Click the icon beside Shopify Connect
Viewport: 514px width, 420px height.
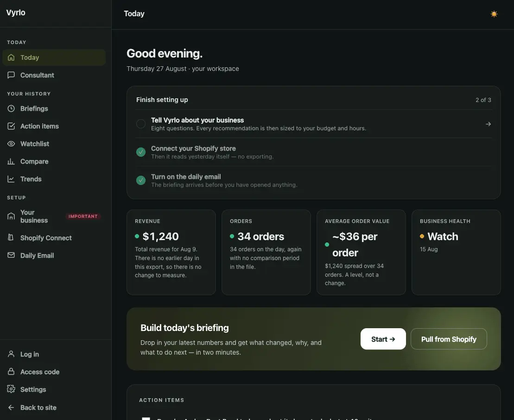[x=11, y=237]
